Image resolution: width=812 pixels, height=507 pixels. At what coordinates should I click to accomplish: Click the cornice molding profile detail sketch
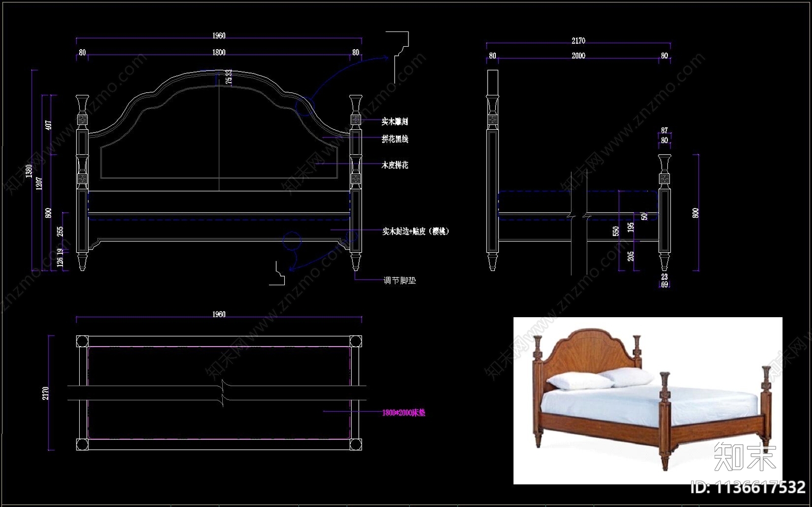399,46
